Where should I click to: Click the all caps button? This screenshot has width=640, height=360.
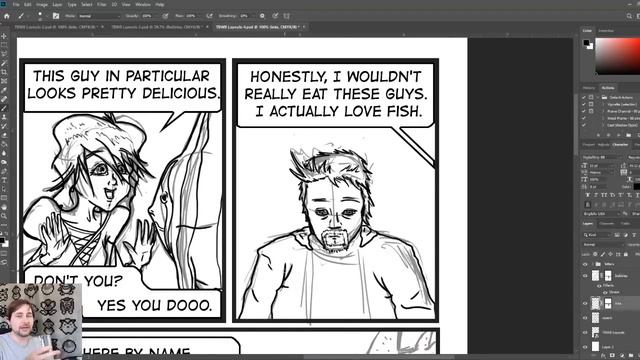[603, 195]
